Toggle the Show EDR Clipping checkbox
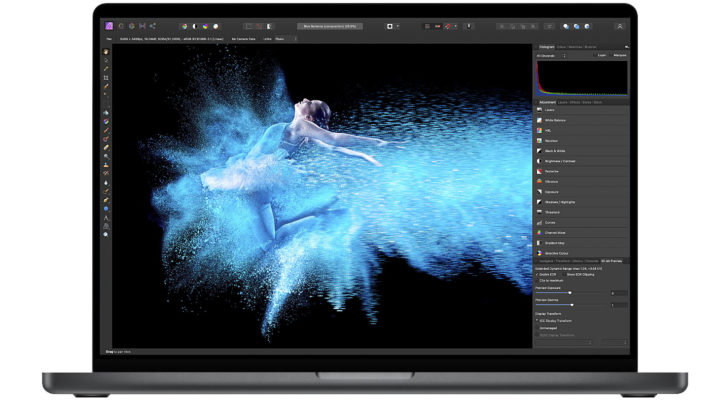This screenshot has width=720, height=400. [564, 274]
